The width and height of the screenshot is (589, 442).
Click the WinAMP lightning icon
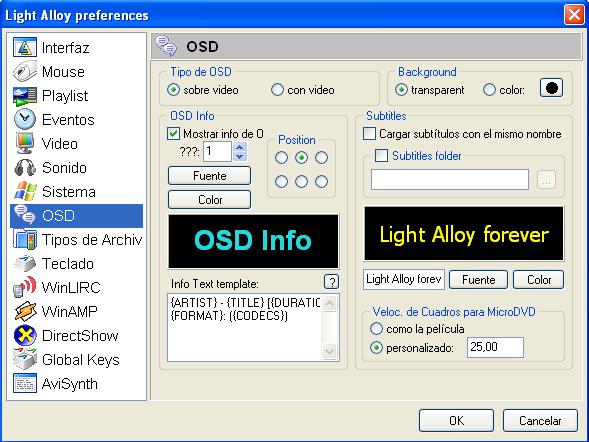(x=25, y=312)
